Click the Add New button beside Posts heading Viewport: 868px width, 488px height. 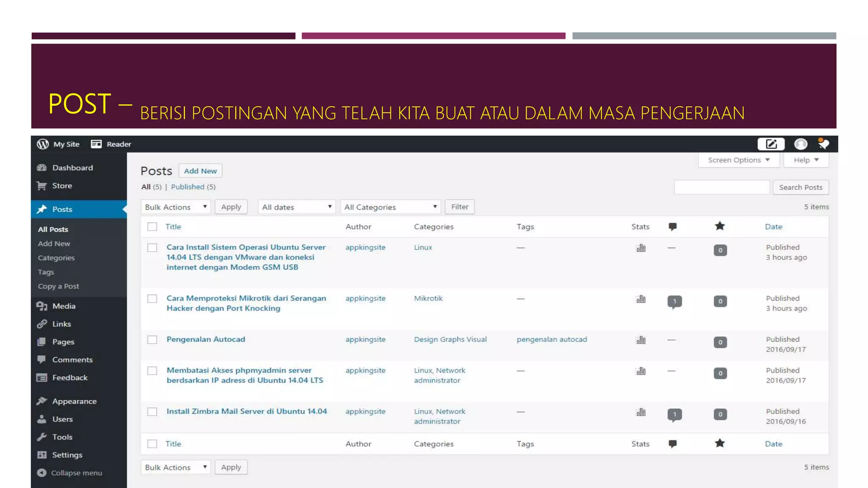(x=200, y=171)
